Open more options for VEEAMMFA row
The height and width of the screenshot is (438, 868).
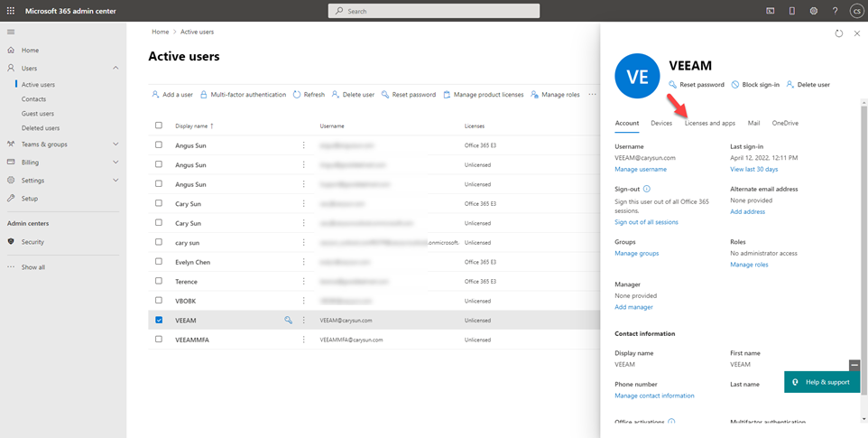(x=303, y=340)
